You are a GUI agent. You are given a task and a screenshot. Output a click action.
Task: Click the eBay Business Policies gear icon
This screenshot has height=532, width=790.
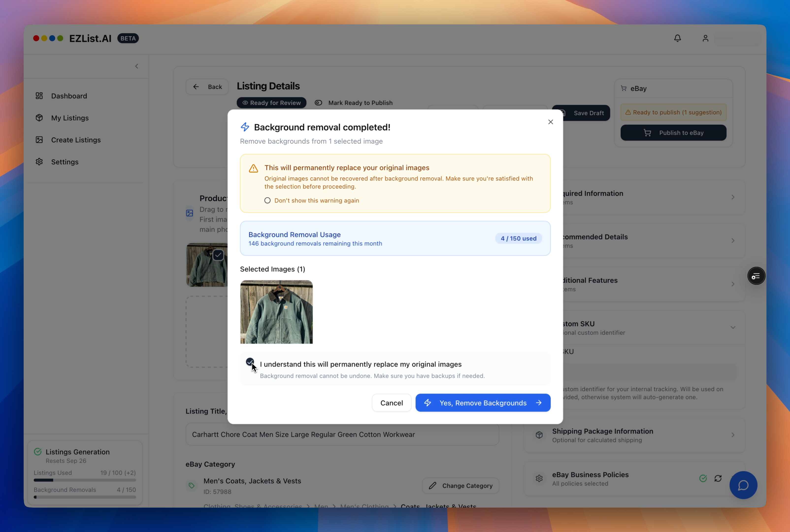click(x=539, y=478)
